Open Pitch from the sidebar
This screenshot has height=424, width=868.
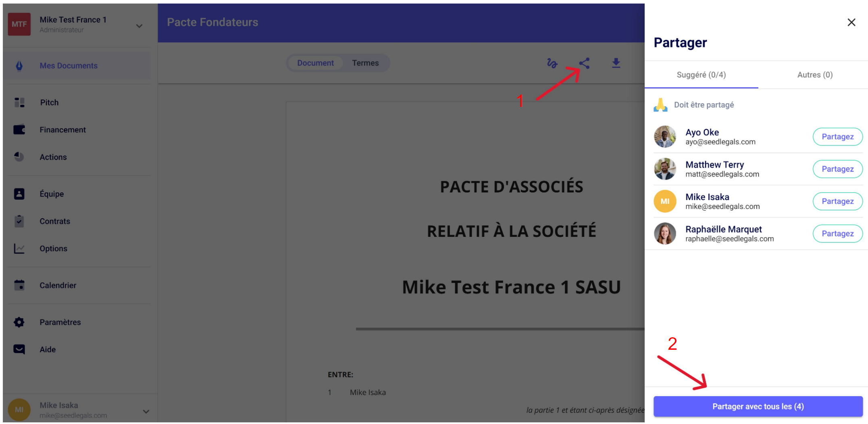[x=49, y=102]
